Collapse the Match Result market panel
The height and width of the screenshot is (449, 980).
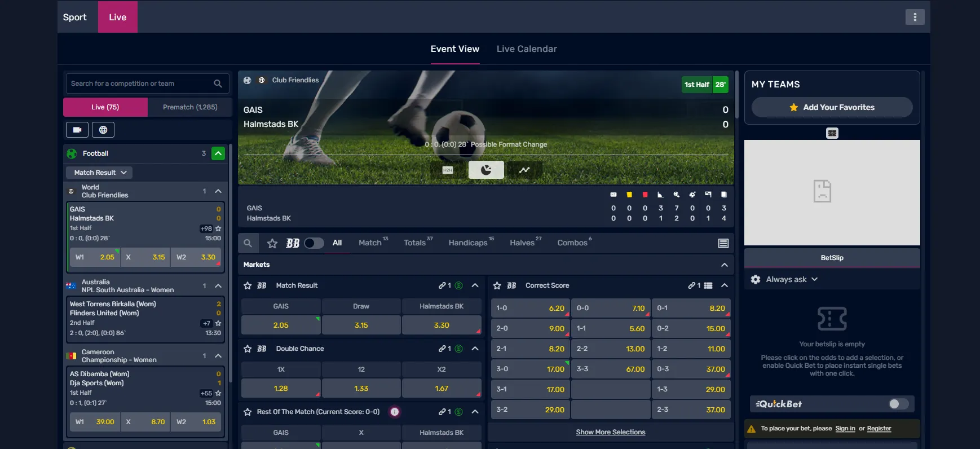(475, 285)
